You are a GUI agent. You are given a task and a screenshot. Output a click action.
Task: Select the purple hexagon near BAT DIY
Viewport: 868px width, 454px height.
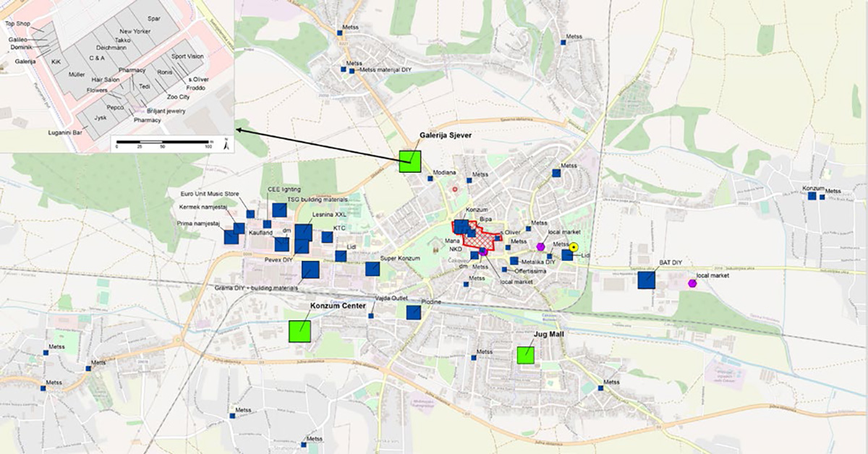692,283
